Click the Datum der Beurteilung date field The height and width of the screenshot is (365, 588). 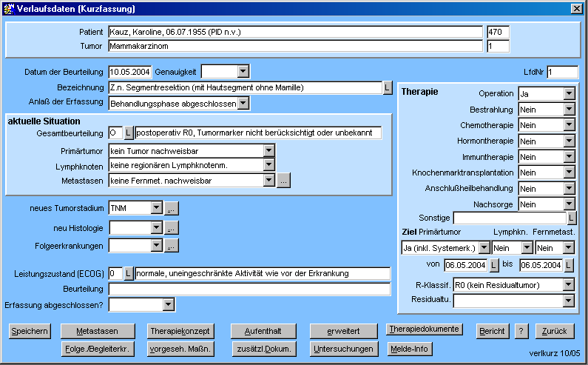point(130,72)
